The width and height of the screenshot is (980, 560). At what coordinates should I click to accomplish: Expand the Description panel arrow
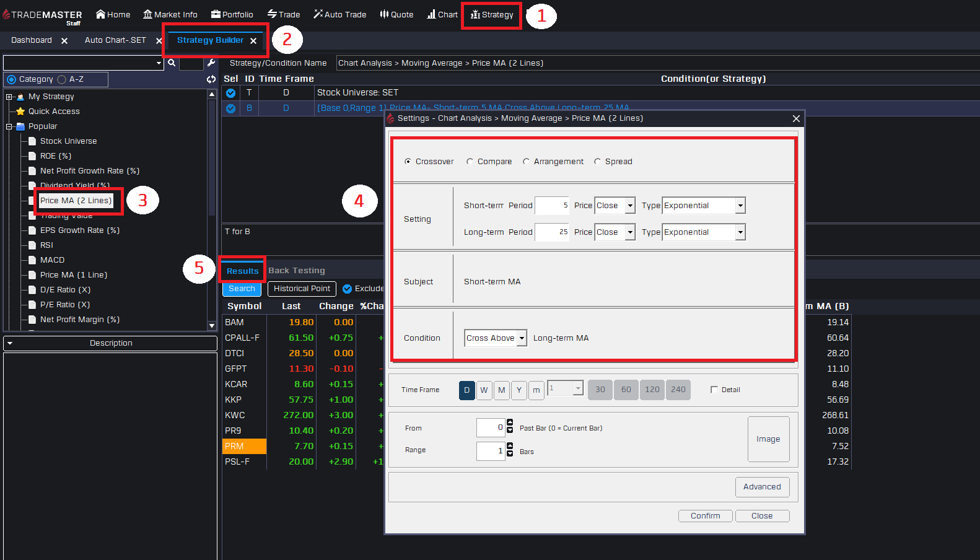pos(10,343)
